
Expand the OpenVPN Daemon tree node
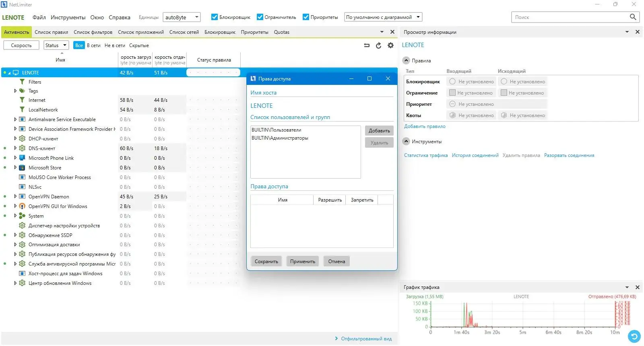click(15, 197)
